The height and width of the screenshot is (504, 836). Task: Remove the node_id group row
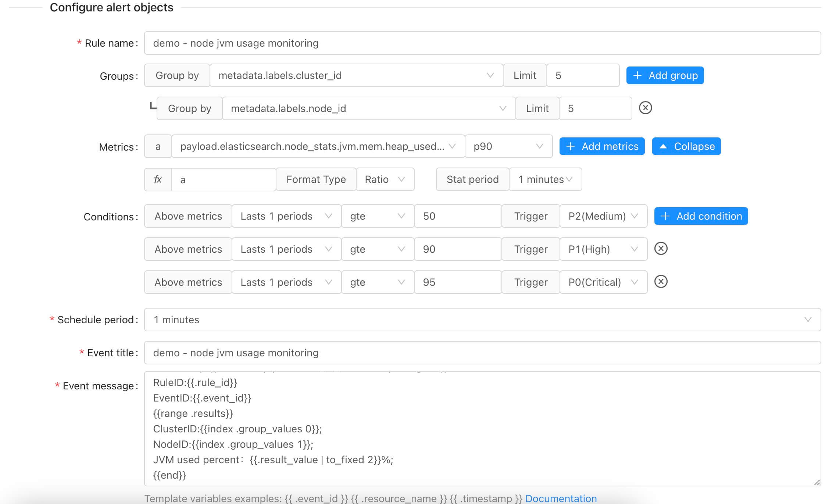[x=645, y=108]
